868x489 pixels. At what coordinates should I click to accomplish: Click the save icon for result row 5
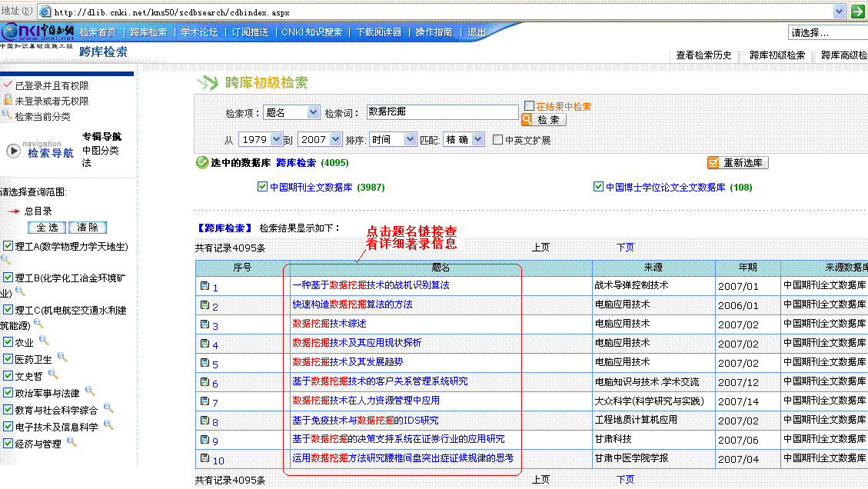[205, 363]
